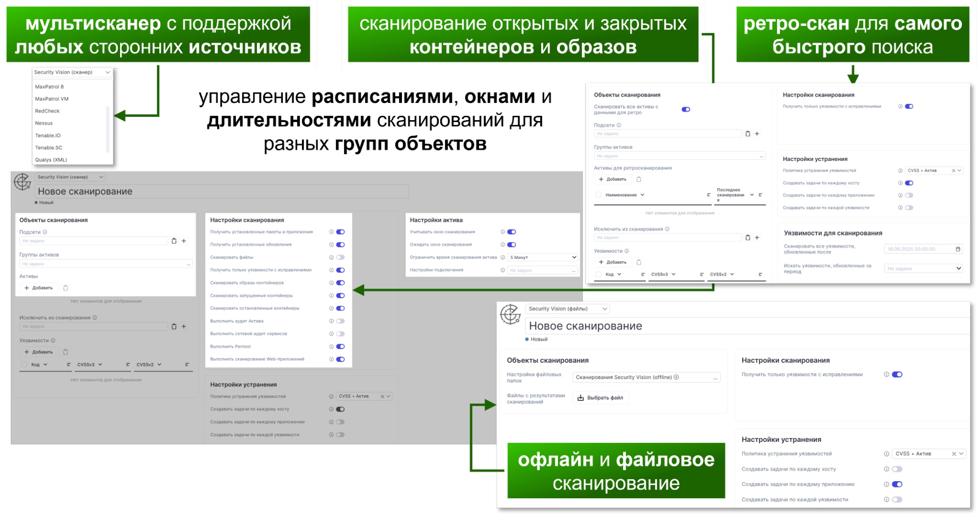
Task: Click radar logo icon of the Security Vision (файлы) form
Action: click(510, 314)
